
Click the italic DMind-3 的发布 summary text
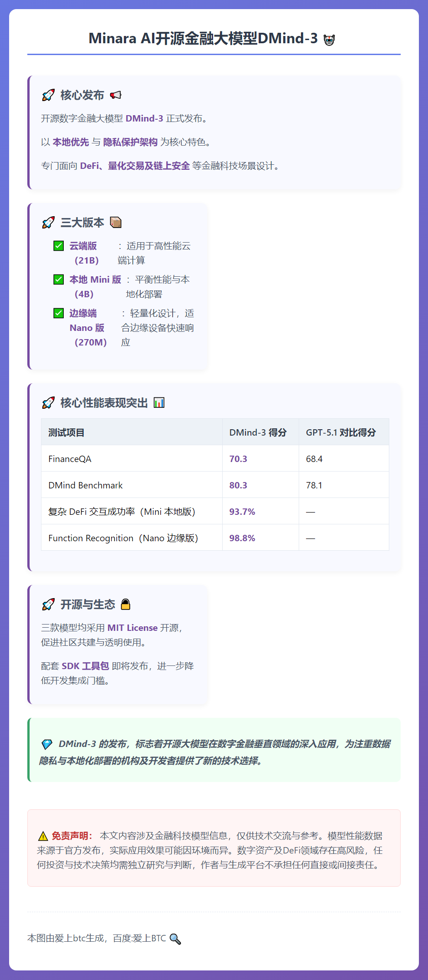coord(215,752)
